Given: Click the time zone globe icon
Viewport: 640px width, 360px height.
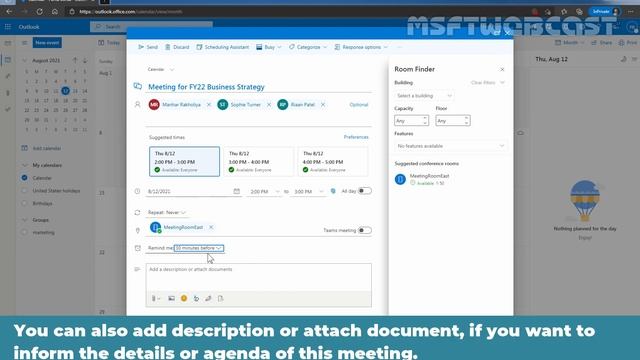Looking at the screenshot, I should point(333,191).
